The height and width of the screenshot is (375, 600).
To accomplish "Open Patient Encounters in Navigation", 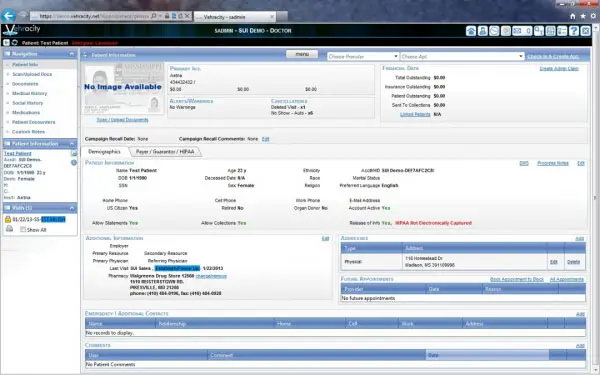I will point(33,122).
